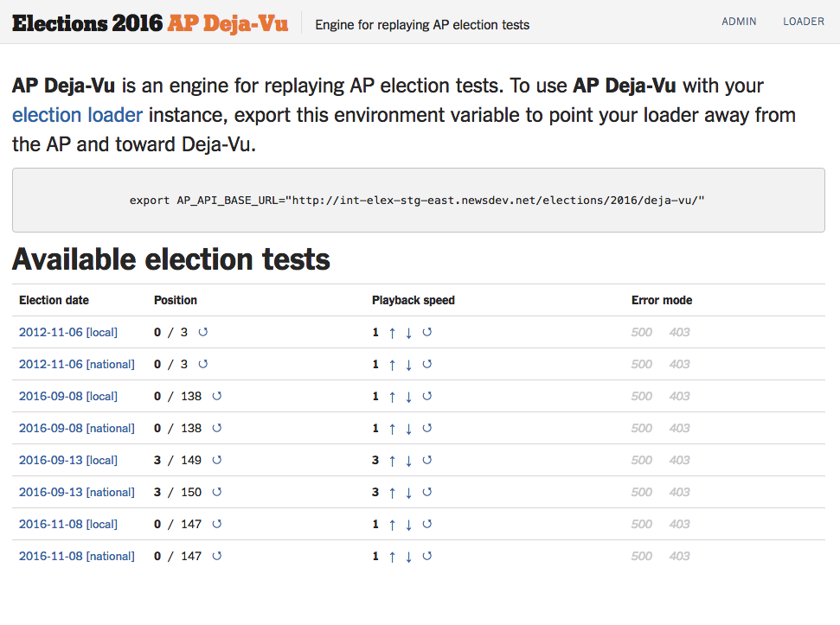Click the AP_API_BASE_URL export command box
The height and width of the screenshot is (625, 840).
[x=418, y=201]
